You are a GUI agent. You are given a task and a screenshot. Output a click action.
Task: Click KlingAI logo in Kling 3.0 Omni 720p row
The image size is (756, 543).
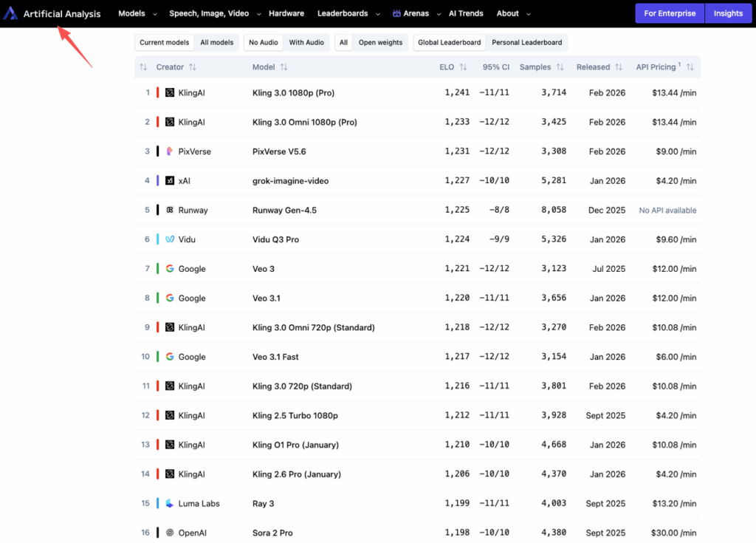pyautogui.click(x=170, y=327)
